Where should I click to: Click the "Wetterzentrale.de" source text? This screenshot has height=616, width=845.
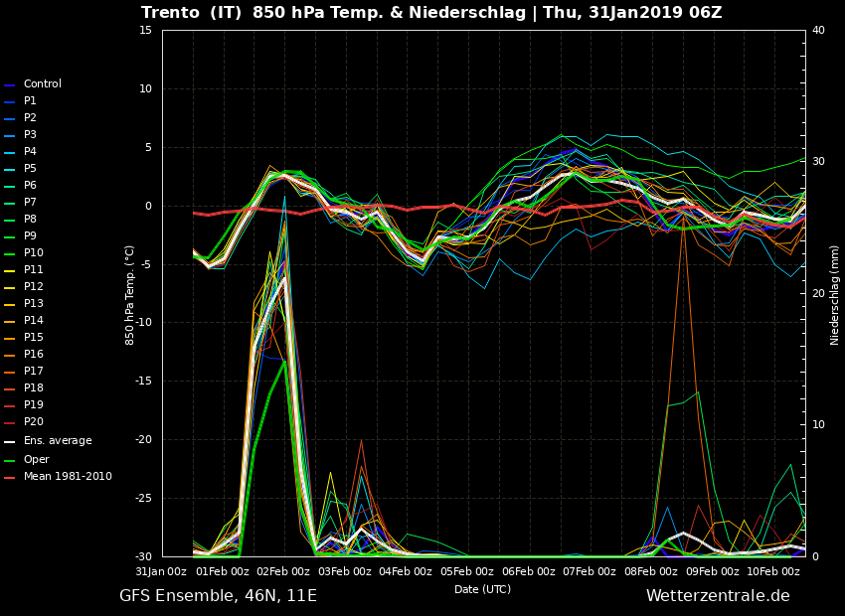pos(718,595)
